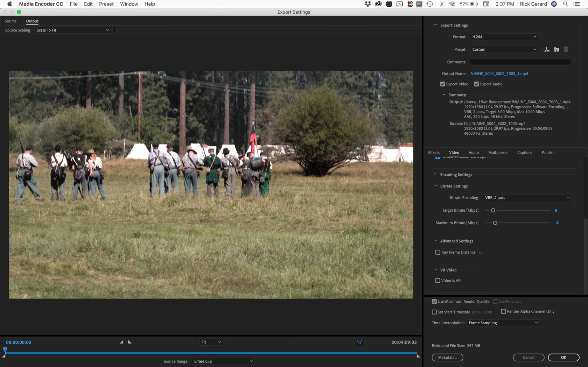Click the out point marker at timeline end
Image resolution: width=588 pixels, height=367 pixels.
[418, 356]
